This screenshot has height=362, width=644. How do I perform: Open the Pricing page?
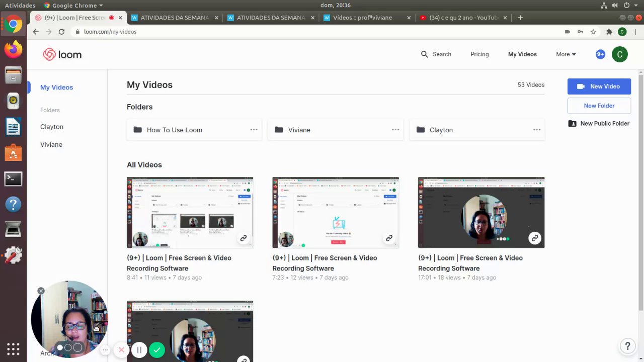pos(479,54)
